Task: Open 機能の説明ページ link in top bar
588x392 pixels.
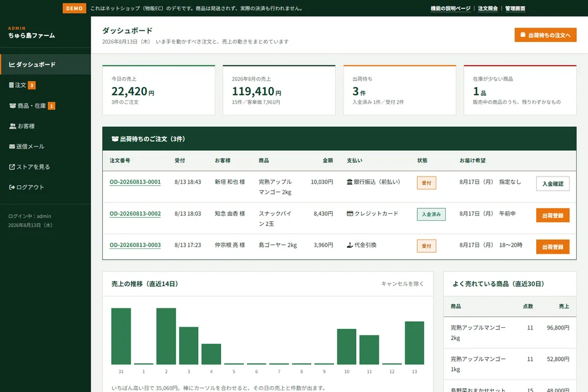Action: click(450, 8)
